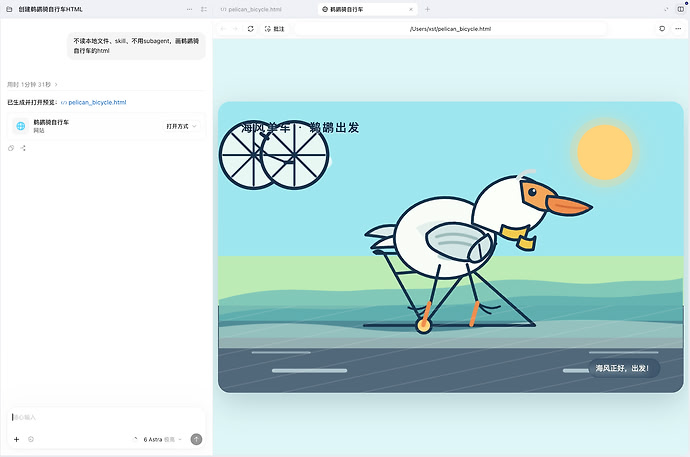
Task: Close the 鹈鹕骑自行车 preview tab
Action: [x=411, y=9]
